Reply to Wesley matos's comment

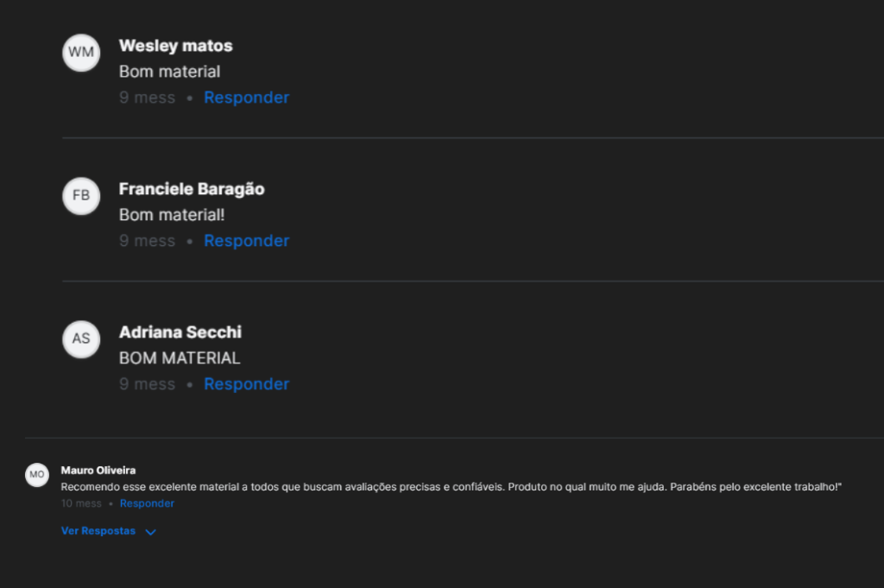(x=246, y=98)
